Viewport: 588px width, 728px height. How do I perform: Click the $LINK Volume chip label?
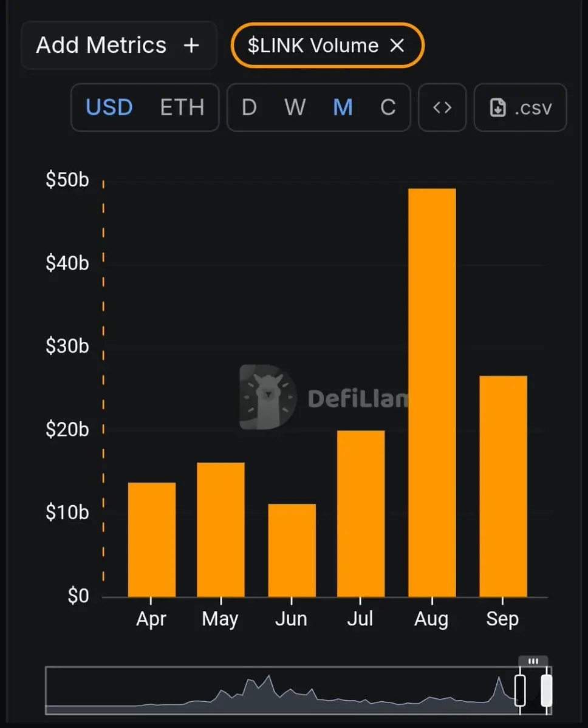click(x=313, y=46)
